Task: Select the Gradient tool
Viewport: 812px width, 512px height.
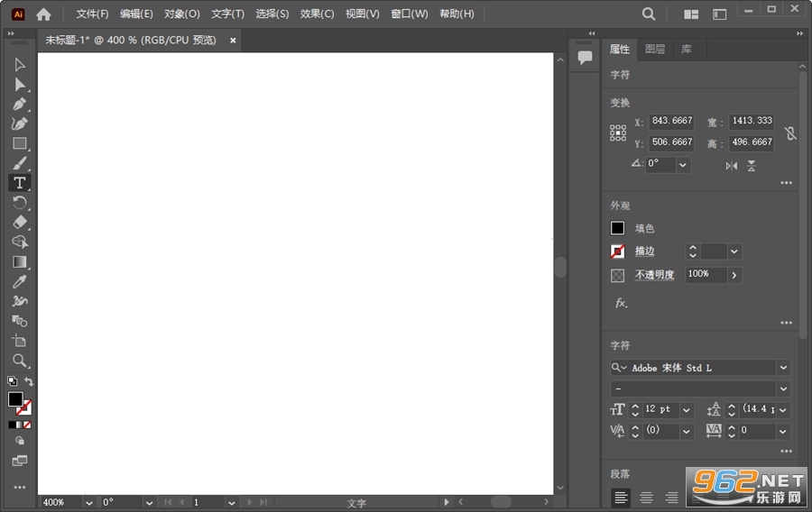Action: click(20, 261)
